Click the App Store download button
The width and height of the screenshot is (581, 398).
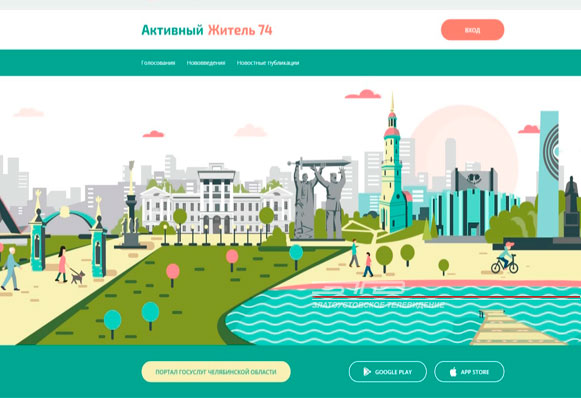click(469, 372)
